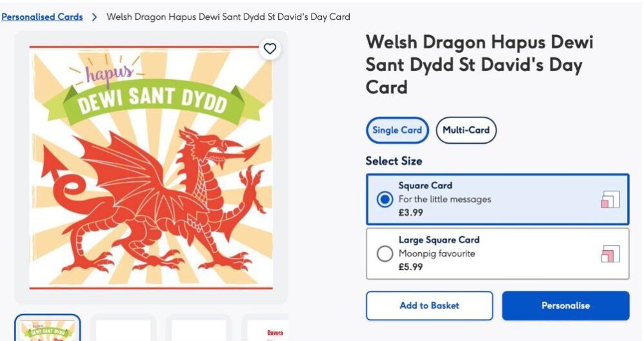644x341 pixels.
Task: Open the main Welsh dragon card image
Action: pyautogui.click(x=151, y=168)
